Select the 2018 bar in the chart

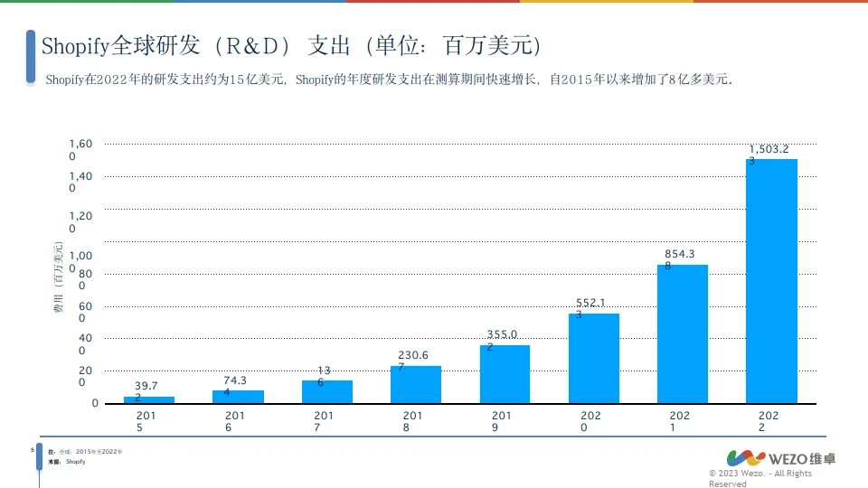[416, 385]
